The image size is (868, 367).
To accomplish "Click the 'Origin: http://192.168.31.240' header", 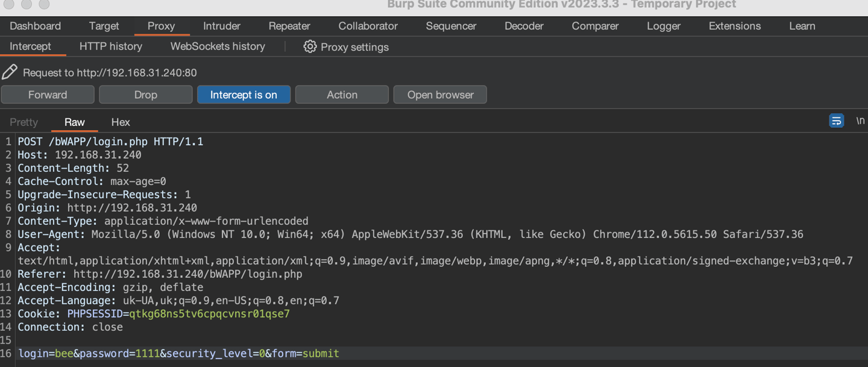I will click(107, 208).
